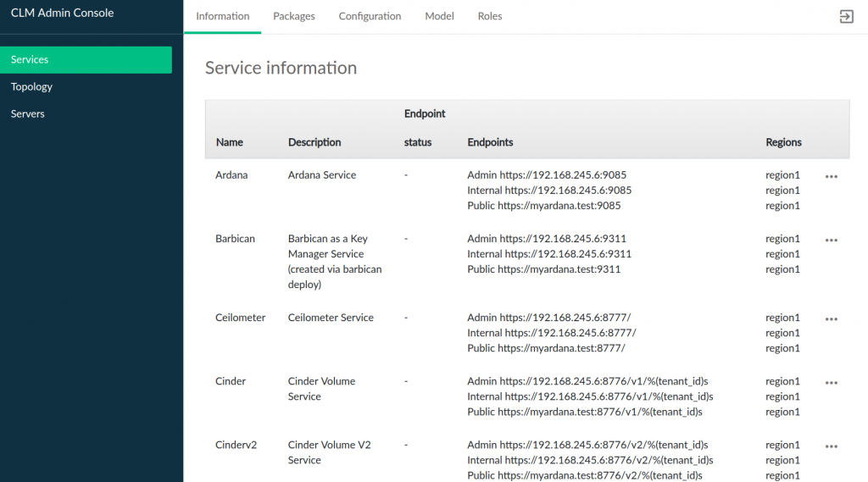Select the Information tab
This screenshot has width=868, height=482.
[222, 16]
